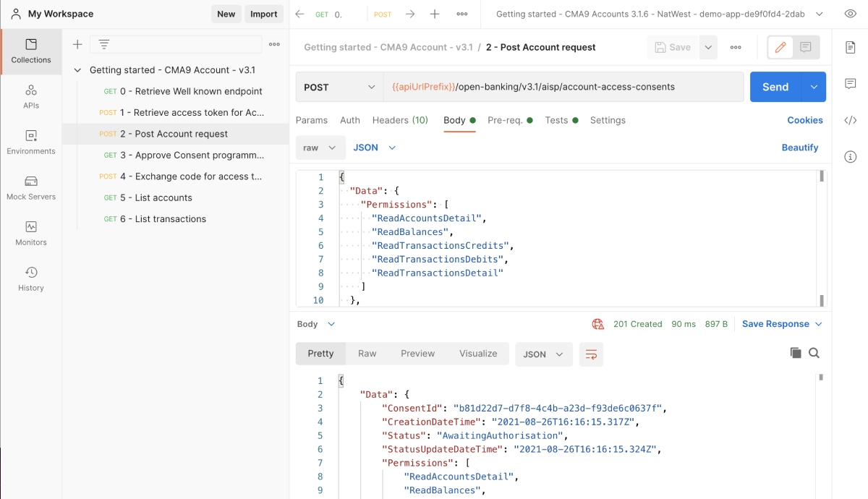Open the response Body section dropdown
868x499 pixels.
tap(317, 324)
